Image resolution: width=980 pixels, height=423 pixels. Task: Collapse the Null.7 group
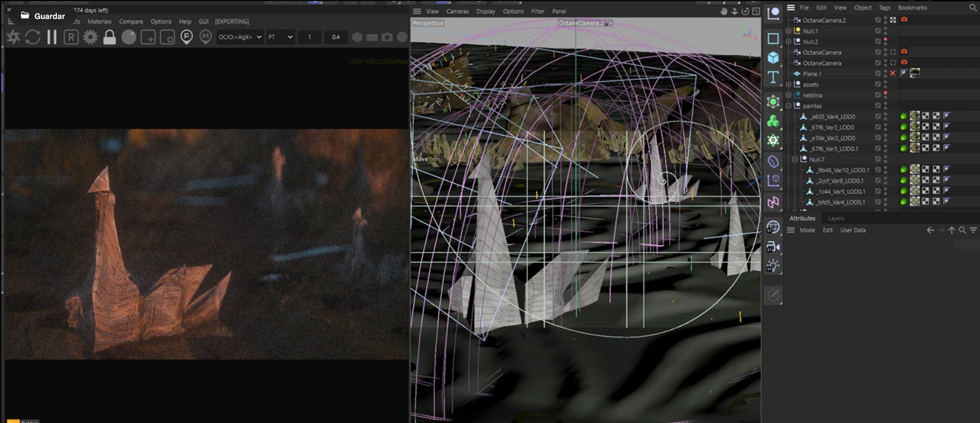pos(795,159)
